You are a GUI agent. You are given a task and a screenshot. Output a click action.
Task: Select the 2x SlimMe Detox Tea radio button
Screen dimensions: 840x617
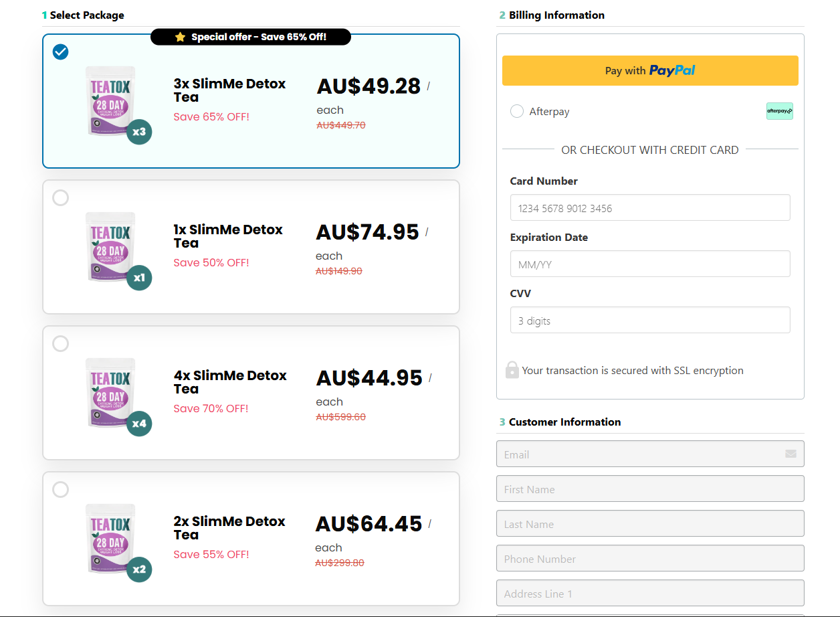pos(61,490)
